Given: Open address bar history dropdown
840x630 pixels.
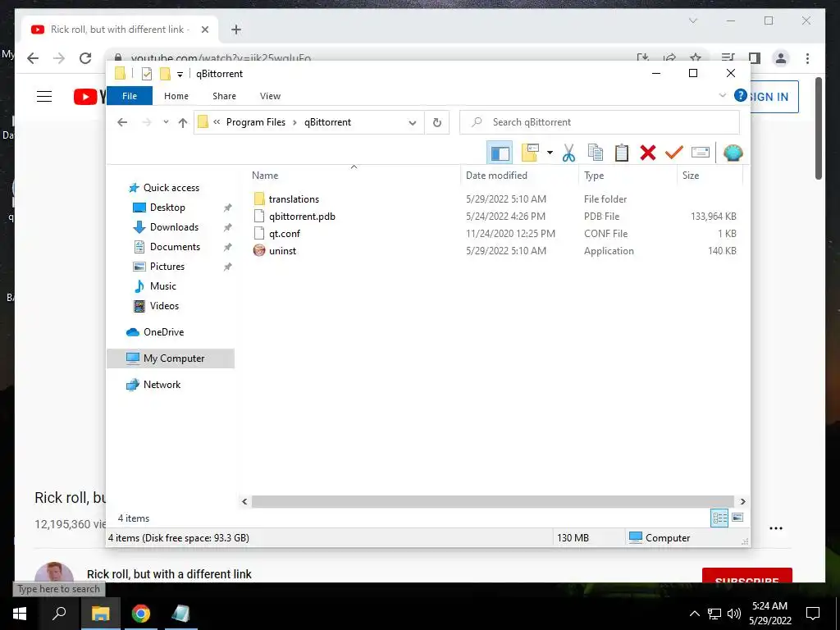Looking at the screenshot, I should 412,123.
